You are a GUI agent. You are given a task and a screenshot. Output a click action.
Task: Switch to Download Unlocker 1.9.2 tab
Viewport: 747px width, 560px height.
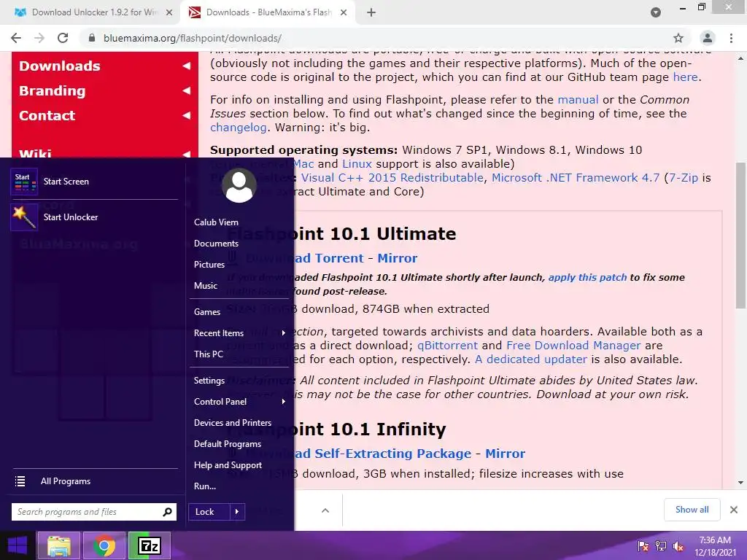point(94,12)
